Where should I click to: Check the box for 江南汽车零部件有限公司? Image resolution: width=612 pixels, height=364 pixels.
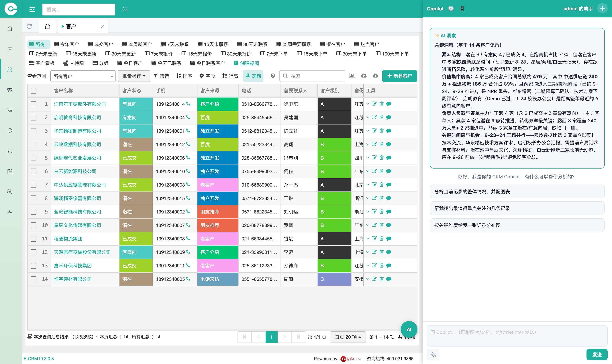[34, 104]
